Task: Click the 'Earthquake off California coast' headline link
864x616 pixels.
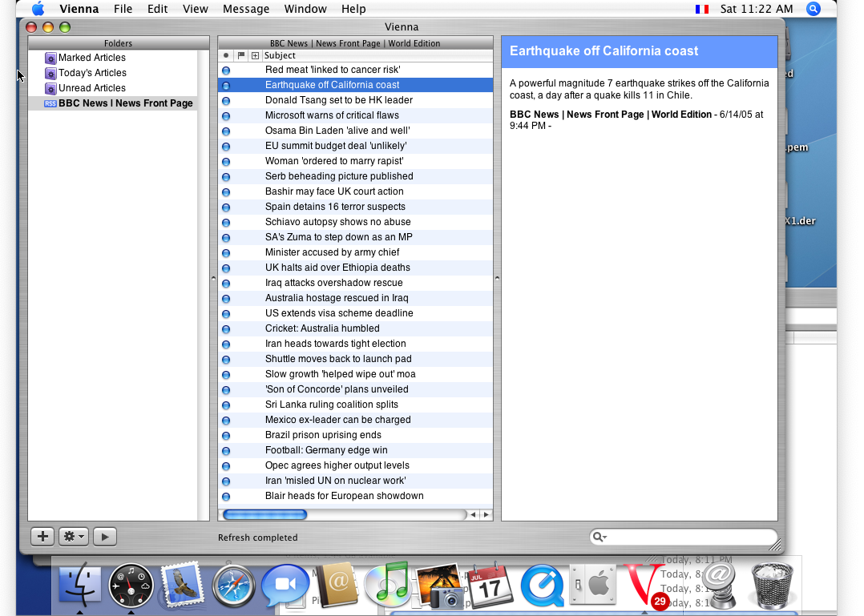Action: tap(604, 51)
